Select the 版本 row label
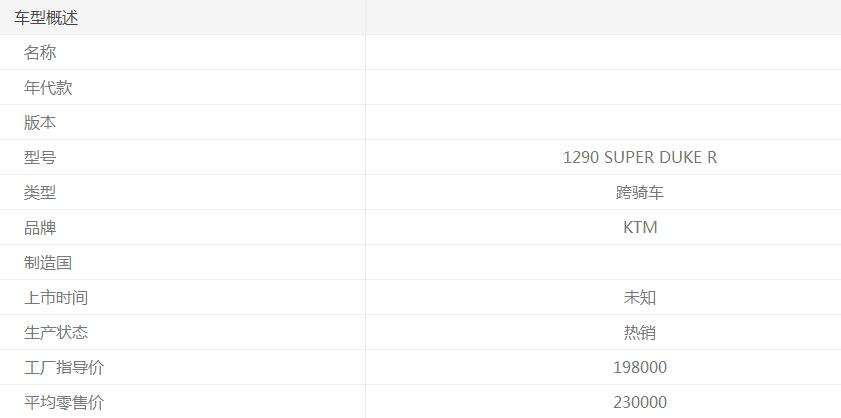 (x=40, y=123)
